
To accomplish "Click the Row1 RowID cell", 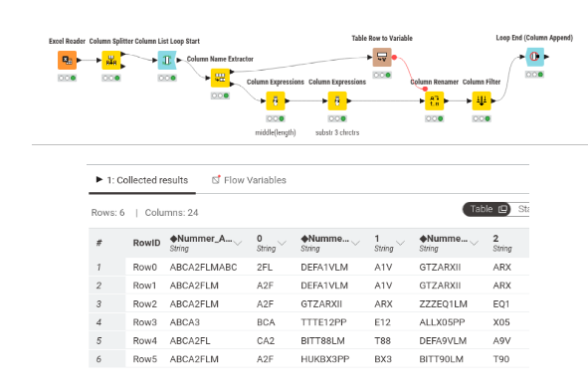I will click(x=144, y=286).
